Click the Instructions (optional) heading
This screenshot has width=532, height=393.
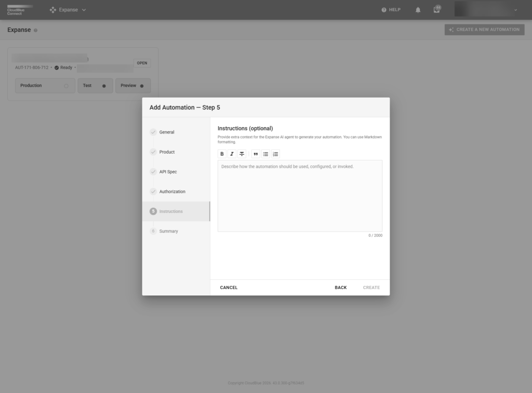pos(245,128)
